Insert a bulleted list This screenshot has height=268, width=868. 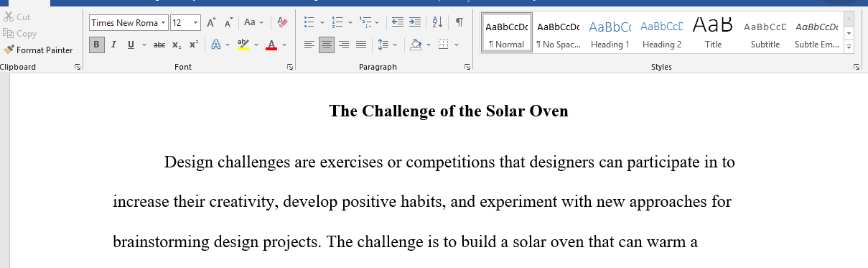309,23
